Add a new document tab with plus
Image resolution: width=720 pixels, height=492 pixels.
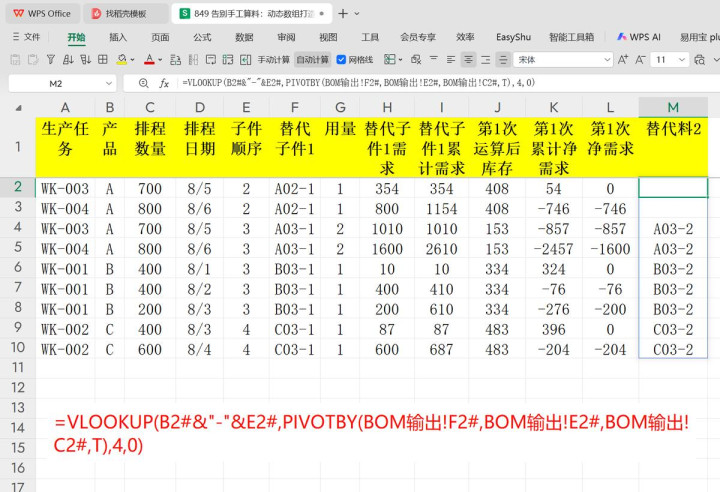click(343, 14)
